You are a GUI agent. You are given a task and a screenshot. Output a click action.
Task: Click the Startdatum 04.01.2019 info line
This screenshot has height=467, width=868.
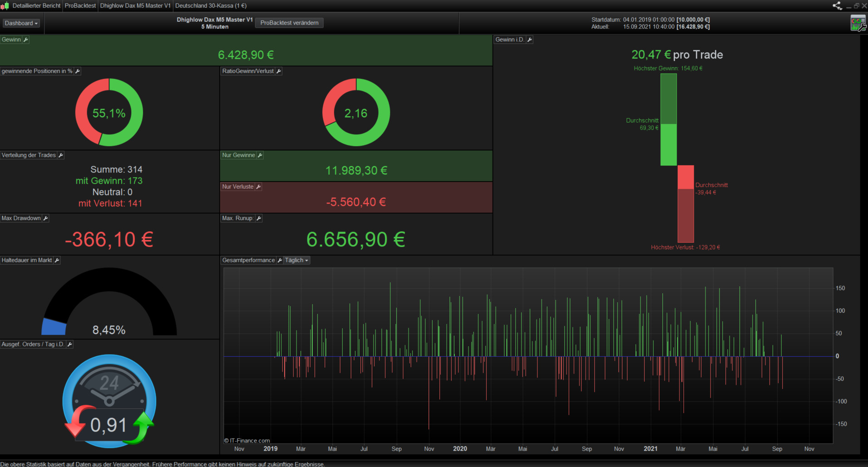pos(651,20)
